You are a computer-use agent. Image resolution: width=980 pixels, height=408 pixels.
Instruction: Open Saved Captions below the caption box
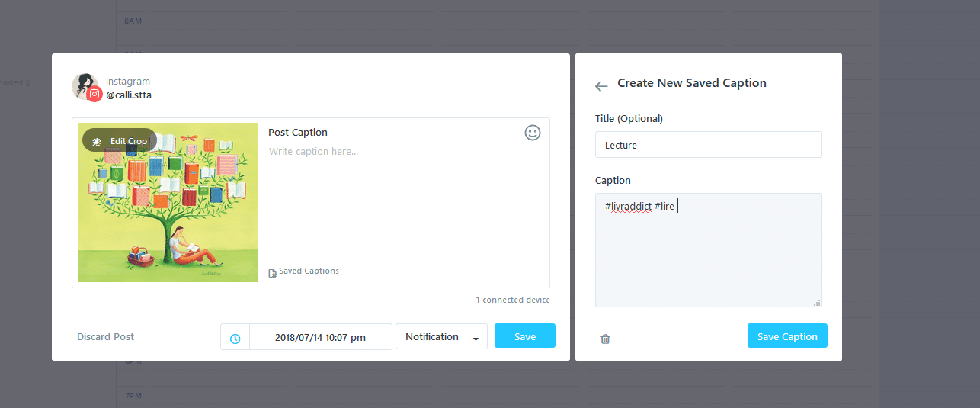pos(303,271)
